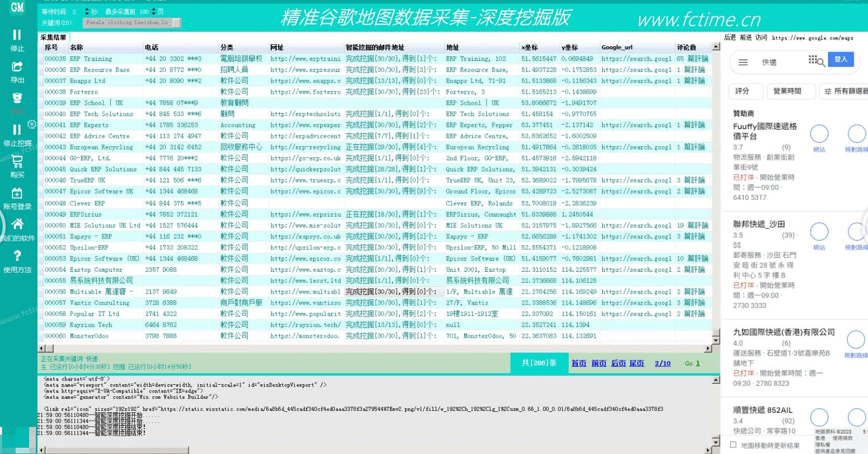Click the 登入 sign-in button
Screen dimensions: 868x454
(x=841, y=59)
